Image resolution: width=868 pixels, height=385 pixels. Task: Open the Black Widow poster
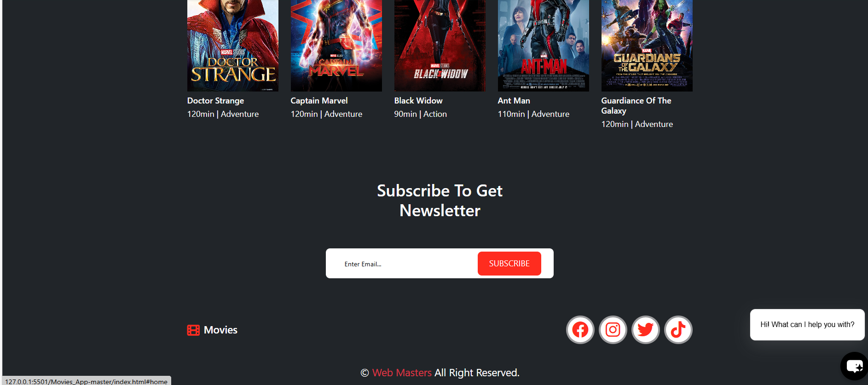(440, 46)
